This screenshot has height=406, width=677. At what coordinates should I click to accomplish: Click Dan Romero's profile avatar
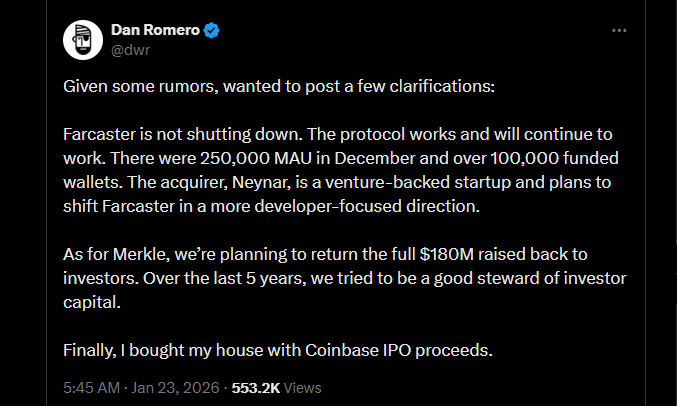(x=83, y=39)
